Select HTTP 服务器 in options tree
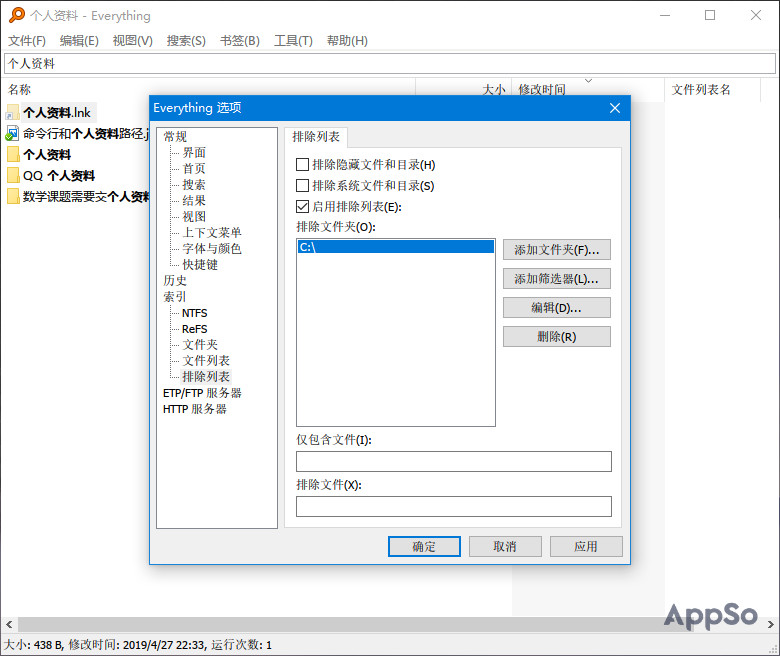Viewport: 780px width, 656px height. (195, 409)
